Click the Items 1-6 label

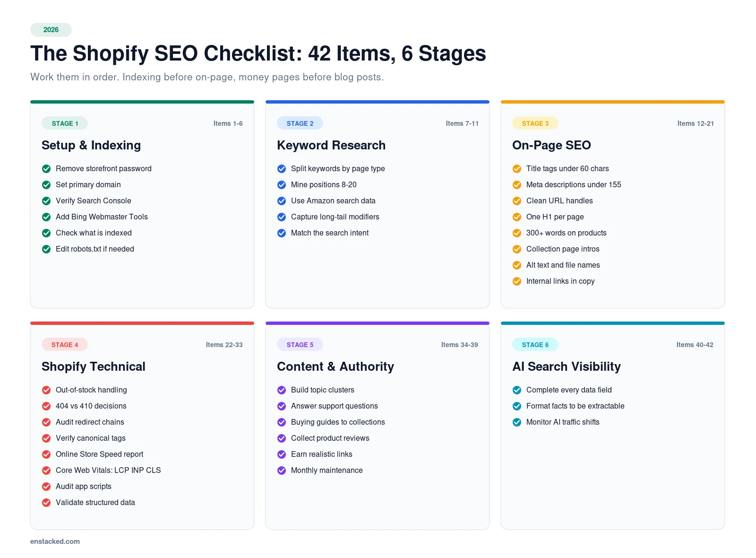tap(228, 123)
